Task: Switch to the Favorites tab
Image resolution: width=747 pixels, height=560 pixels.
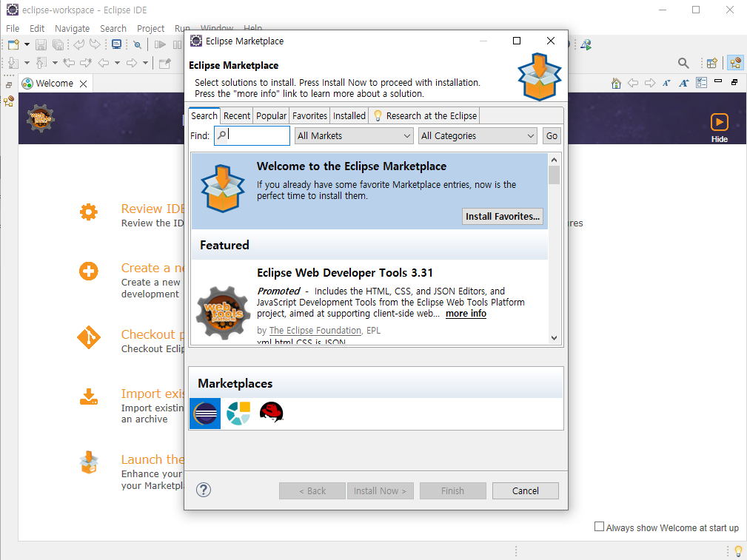Action: [309, 116]
